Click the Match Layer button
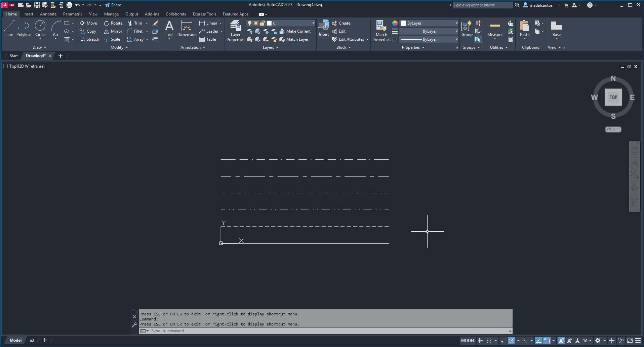 pyautogui.click(x=294, y=39)
